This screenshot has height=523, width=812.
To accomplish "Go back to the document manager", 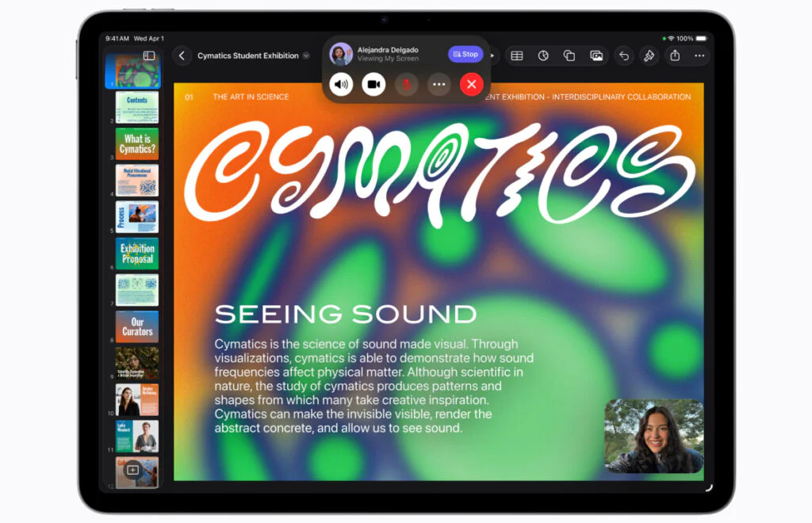I will tap(182, 55).
